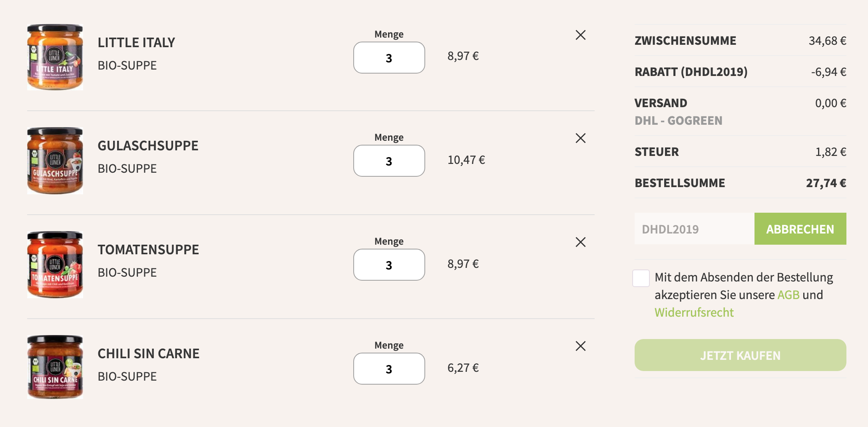Focus the Little Italy quantity field
The width and height of the screenshot is (868, 427).
(x=389, y=58)
